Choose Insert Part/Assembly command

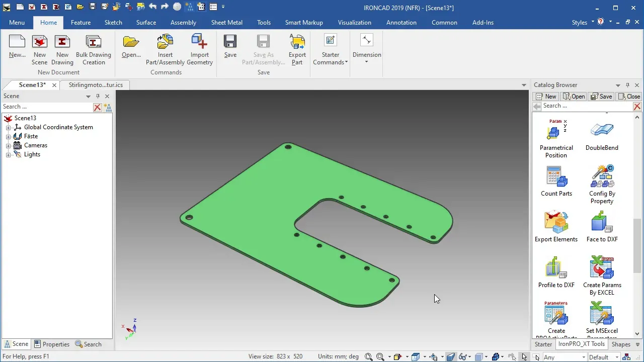click(x=165, y=50)
